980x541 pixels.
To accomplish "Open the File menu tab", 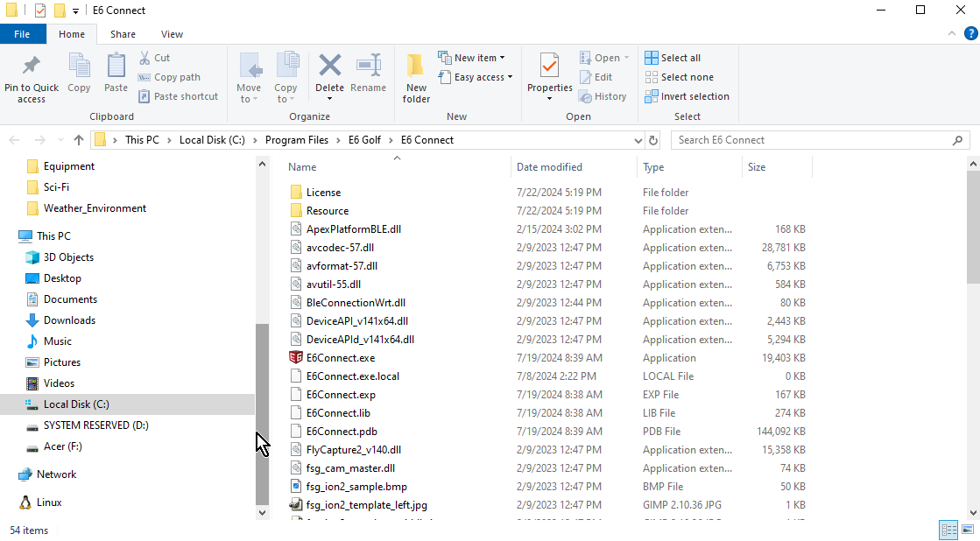I will pos(23,34).
